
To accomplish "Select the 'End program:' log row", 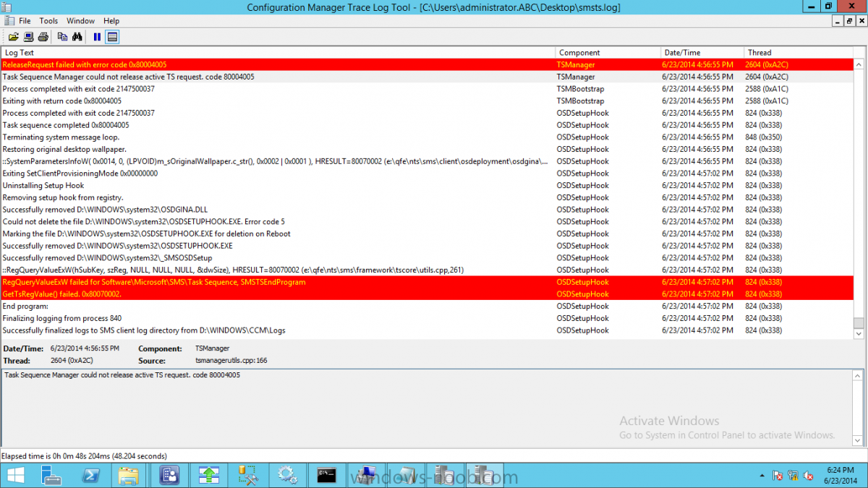I will click(427, 306).
